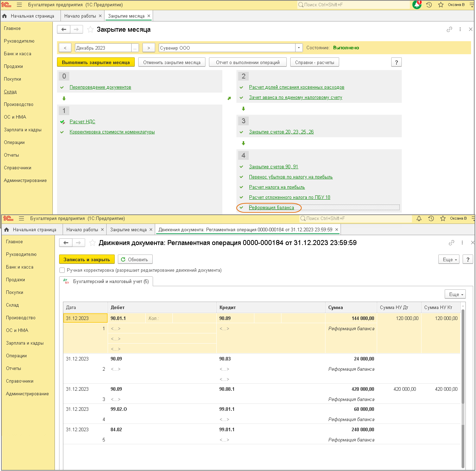Close the Начало работы tab in top window
The width and height of the screenshot is (476, 471).
click(100, 16)
